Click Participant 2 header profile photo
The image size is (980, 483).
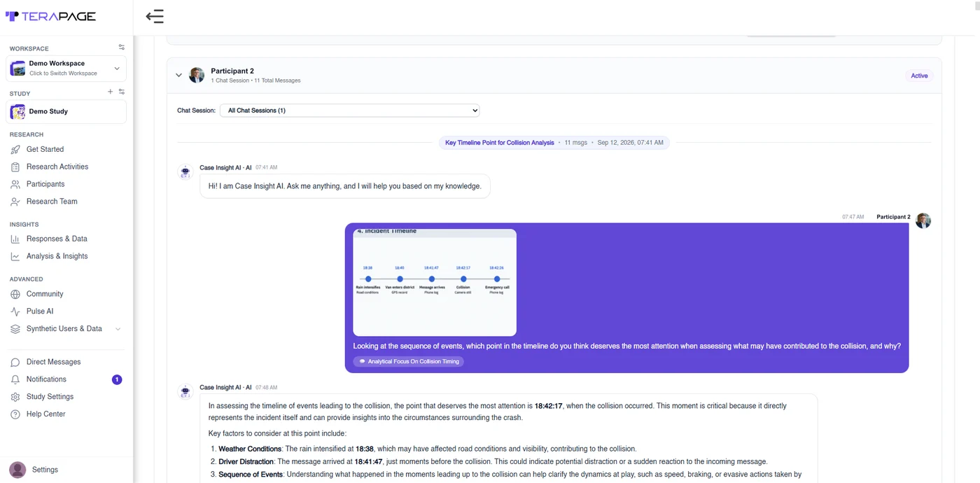click(x=197, y=75)
